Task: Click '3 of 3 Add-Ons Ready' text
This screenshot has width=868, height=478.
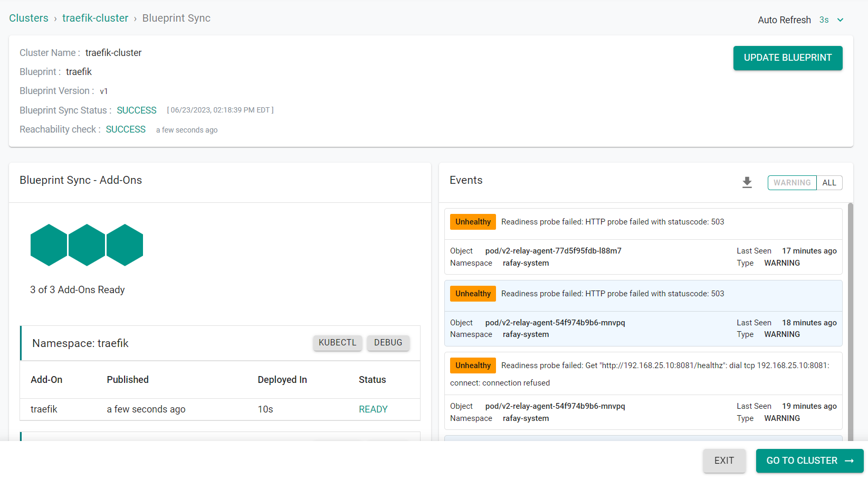Action: 78,290
